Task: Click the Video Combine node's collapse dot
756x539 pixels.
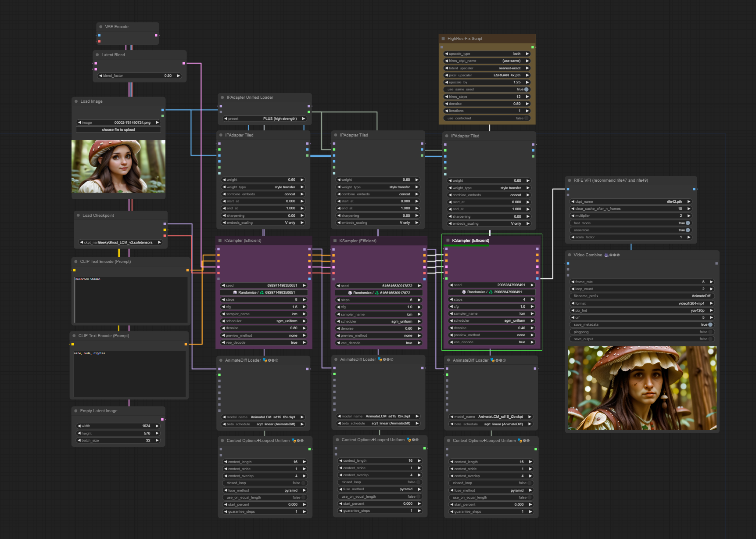Action: point(570,255)
